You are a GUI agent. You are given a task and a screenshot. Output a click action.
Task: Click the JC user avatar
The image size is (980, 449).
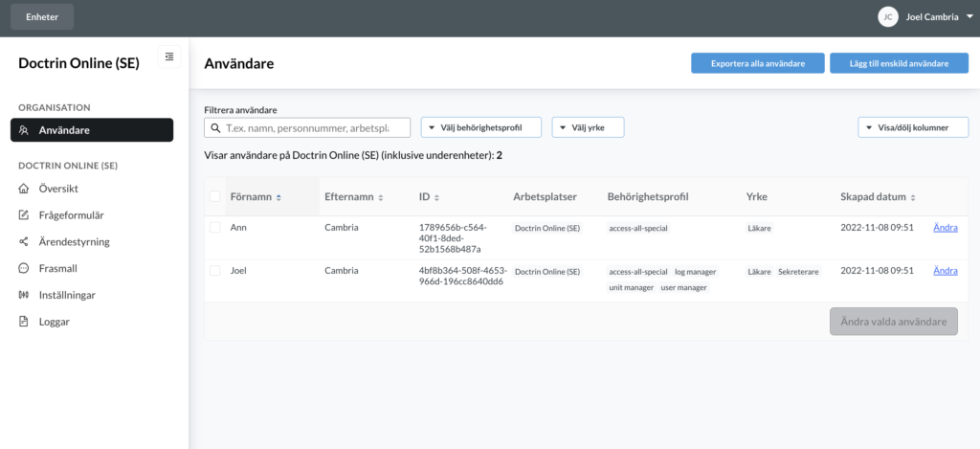pyautogui.click(x=888, y=17)
